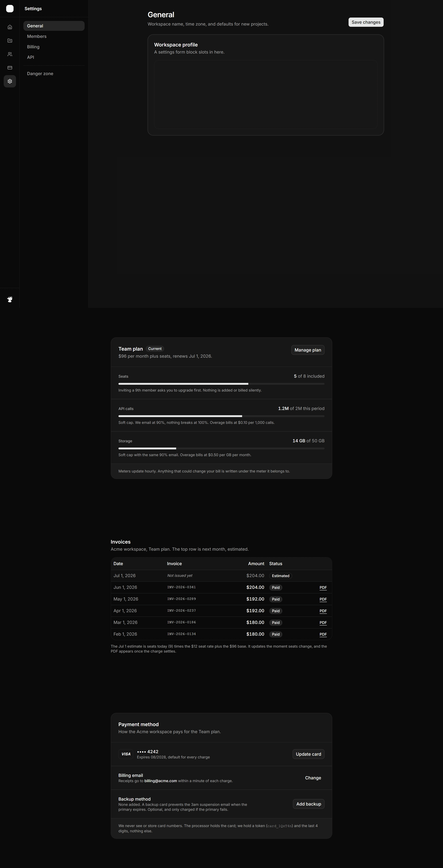The width and height of the screenshot is (443, 868).
Task: Click the Settings sidebar title
Action: 33,9
